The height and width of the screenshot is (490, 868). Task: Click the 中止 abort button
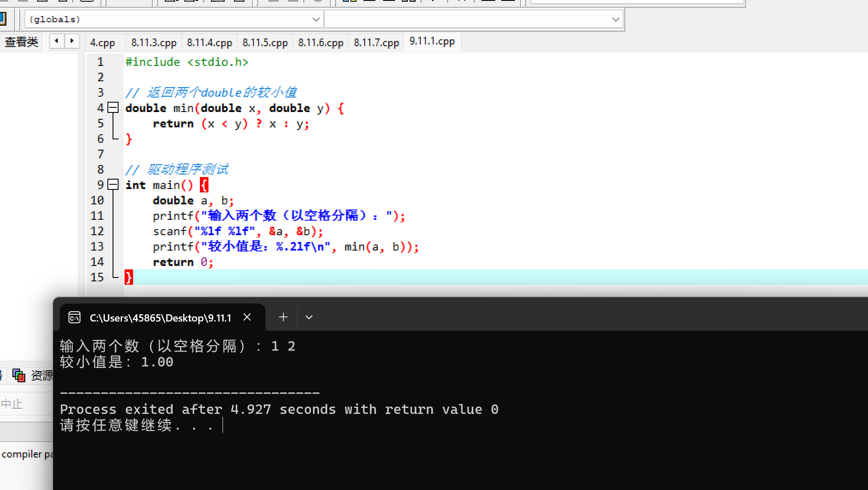(12, 404)
